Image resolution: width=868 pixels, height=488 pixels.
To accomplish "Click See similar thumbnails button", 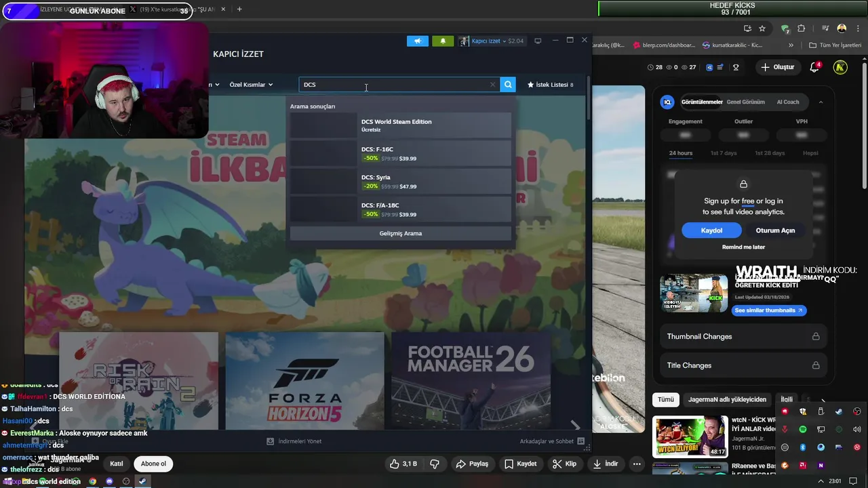I will (769, 310).
